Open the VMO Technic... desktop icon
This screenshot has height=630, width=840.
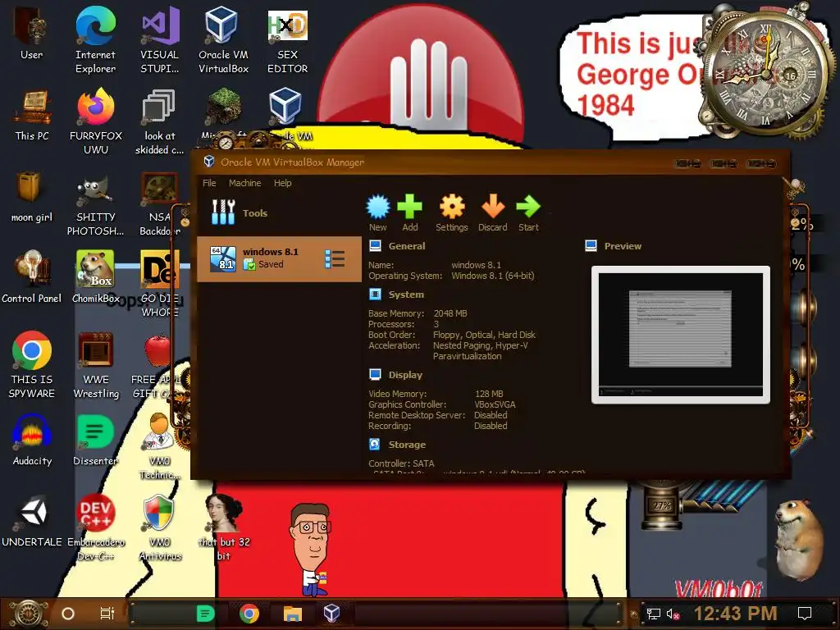pos(160,446)
